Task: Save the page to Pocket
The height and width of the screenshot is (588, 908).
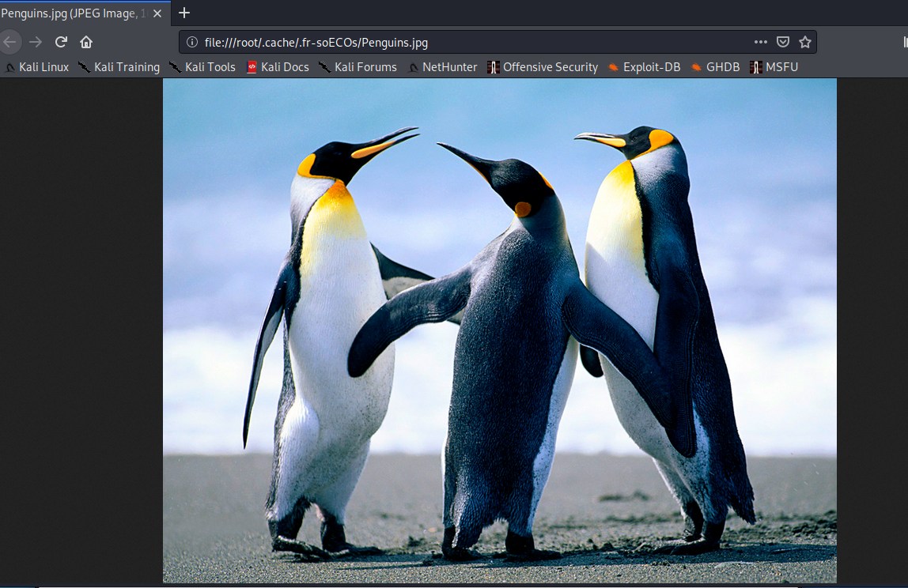Action: point(783,42)
